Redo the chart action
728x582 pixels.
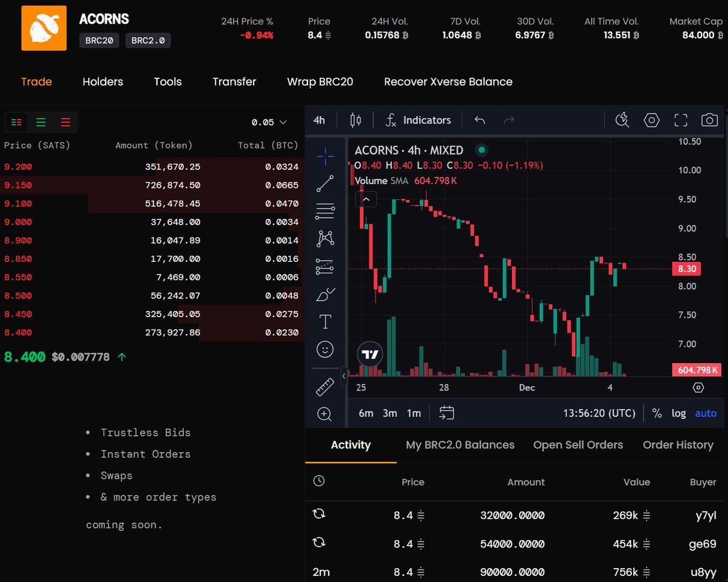[509, 120]
